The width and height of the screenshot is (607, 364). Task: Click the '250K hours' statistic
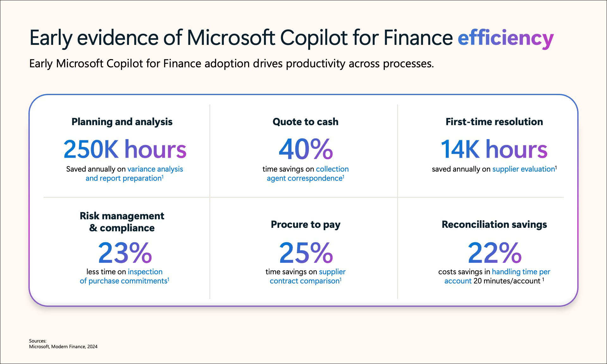point(125,149)
